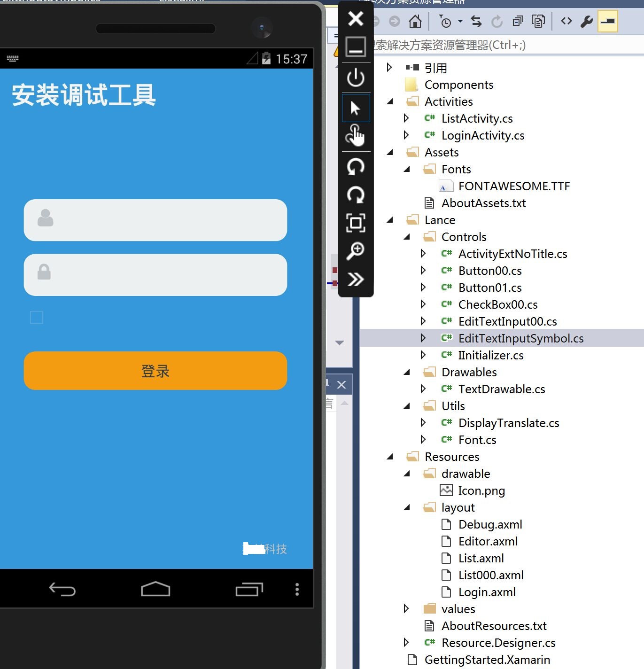Tap the Android back navigation button
Viewport: 644px width, 669px height.
(62, 589)
